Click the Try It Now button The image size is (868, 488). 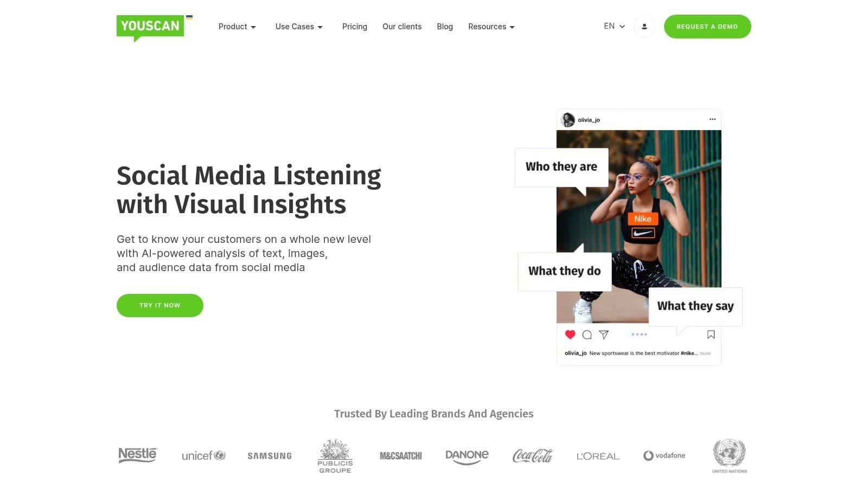coord(159,305)
